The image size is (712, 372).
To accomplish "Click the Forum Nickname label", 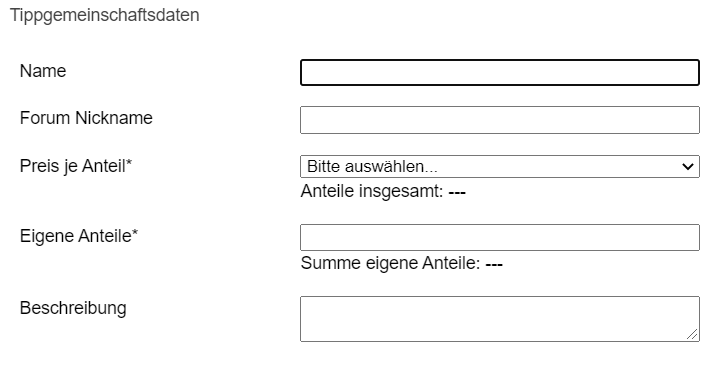I will pos(86,118).
